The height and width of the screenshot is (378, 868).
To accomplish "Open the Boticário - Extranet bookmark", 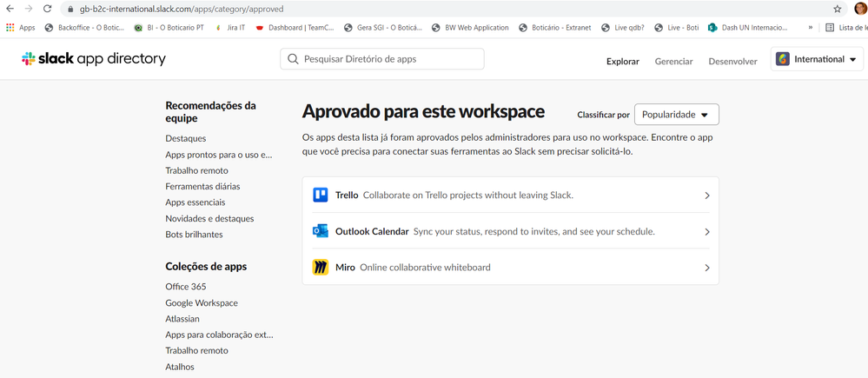I will [554, 27].
